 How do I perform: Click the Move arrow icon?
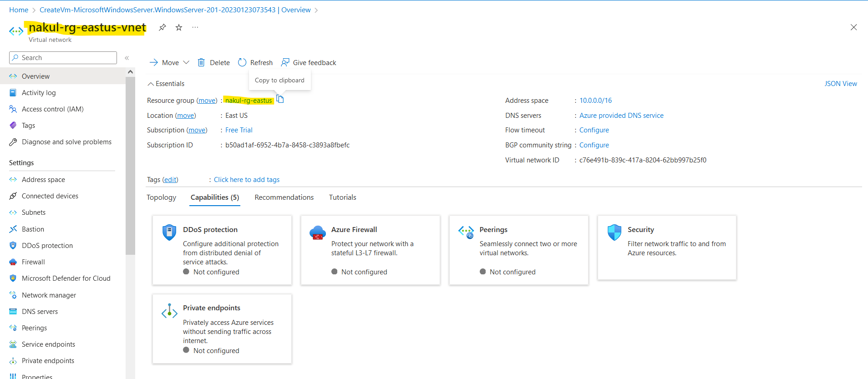coord(154,62)
